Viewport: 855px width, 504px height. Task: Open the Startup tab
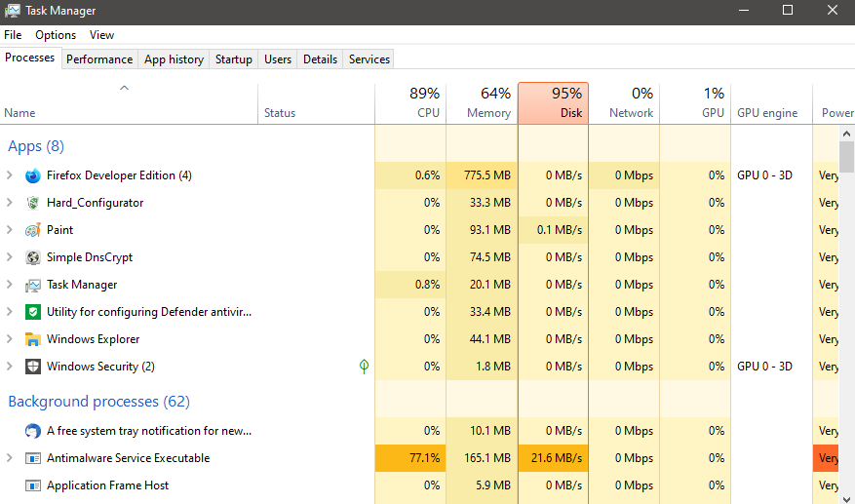(233, 59)
